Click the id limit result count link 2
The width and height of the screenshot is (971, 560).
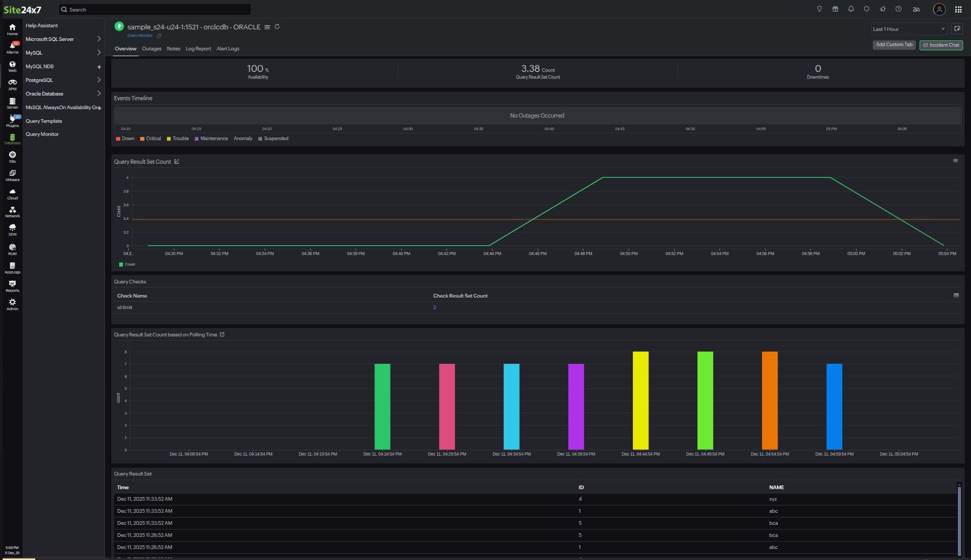tap(434, 308)
